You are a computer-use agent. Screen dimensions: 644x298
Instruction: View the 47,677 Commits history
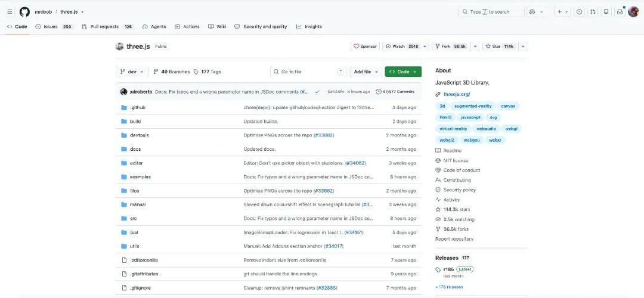(x=395, y=92)
